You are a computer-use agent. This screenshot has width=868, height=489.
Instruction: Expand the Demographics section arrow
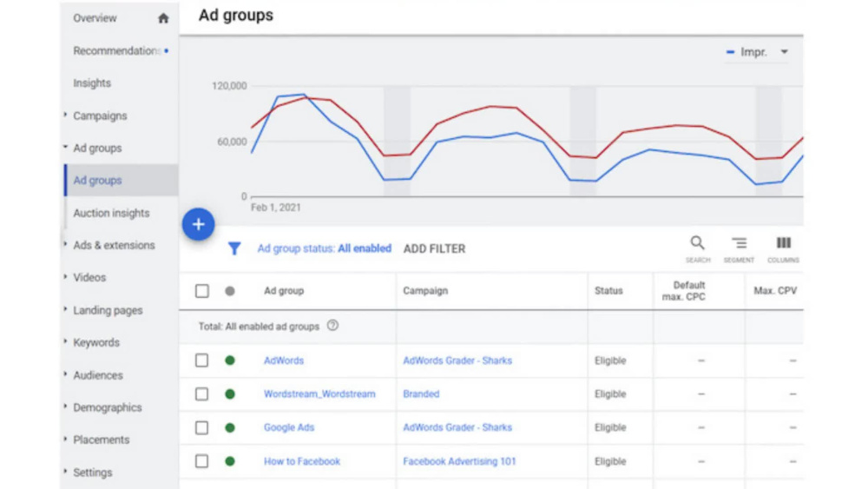pos(65,406)
